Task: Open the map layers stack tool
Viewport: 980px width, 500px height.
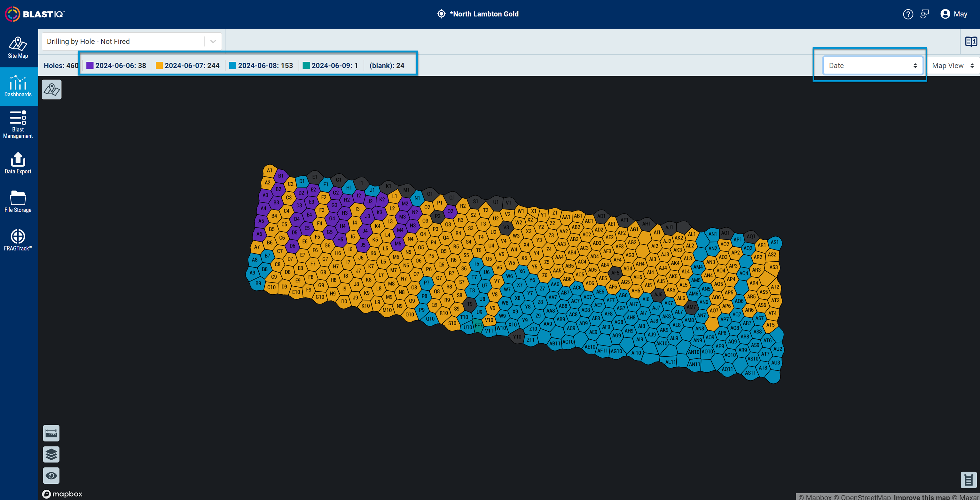Action: pyautogui.click(x=51, y=454)
